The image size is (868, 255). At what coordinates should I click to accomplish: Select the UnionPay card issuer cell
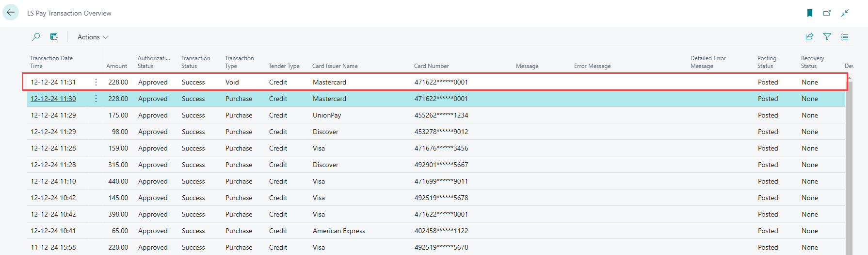tap(327, 115)
